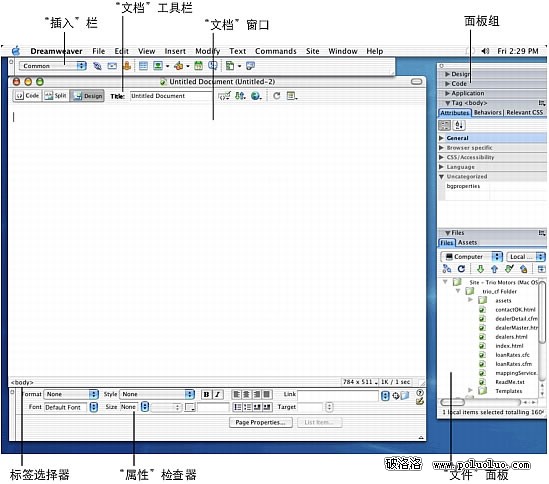Click the Refresh icon in Files panel
Image resolution: width=549 pixels, height=484 pixels.
(461, 269)
